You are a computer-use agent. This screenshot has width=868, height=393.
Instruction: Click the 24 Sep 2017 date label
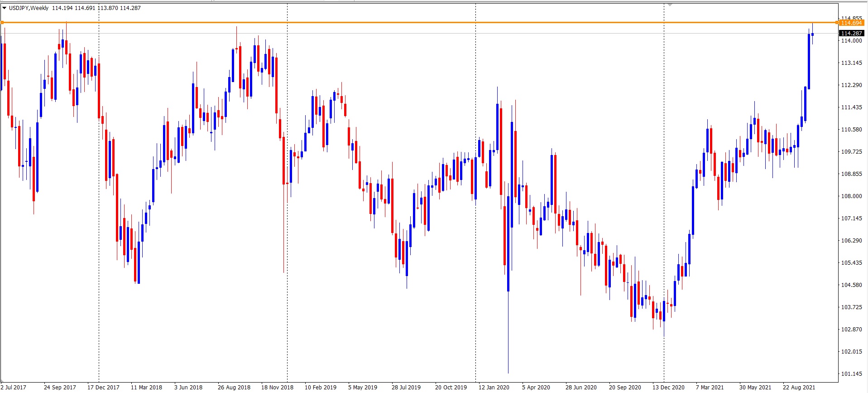click(x=60, y=387)
